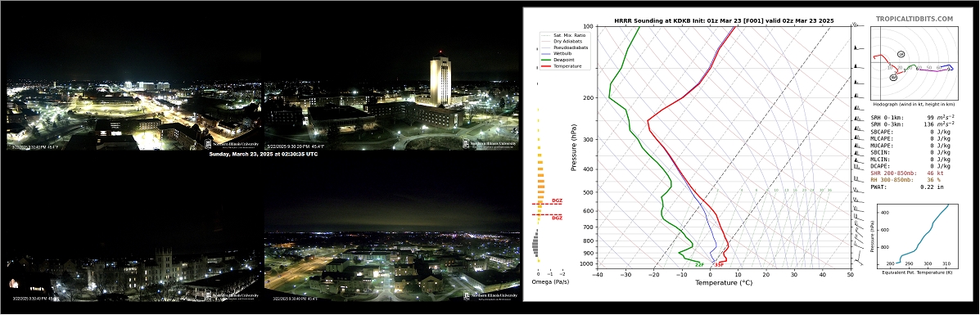Viewport: 980px width, 315px height.
Task: Click the green 22F surface dewpoint label
Action: coord(699,265)
